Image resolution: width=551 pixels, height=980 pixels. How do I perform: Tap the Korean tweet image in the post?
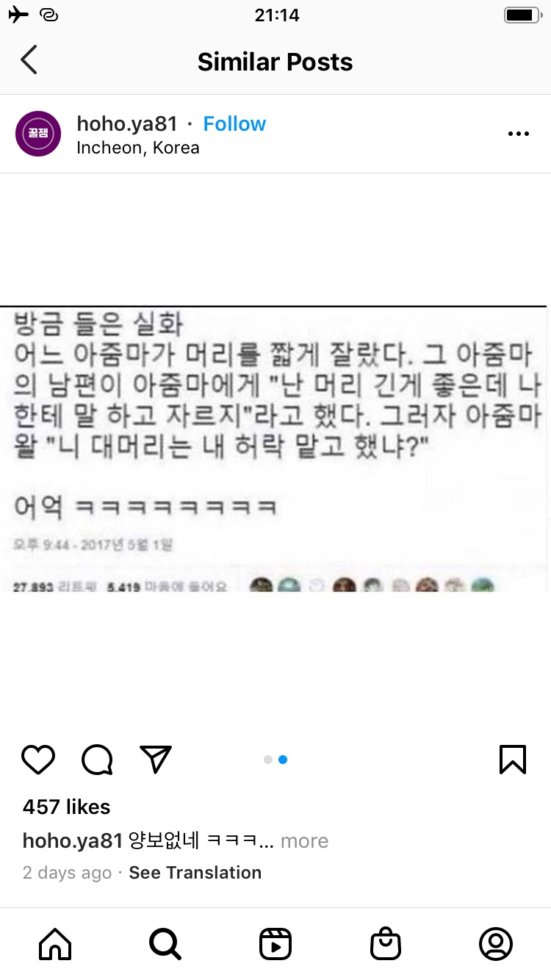(x=275, y=450)
